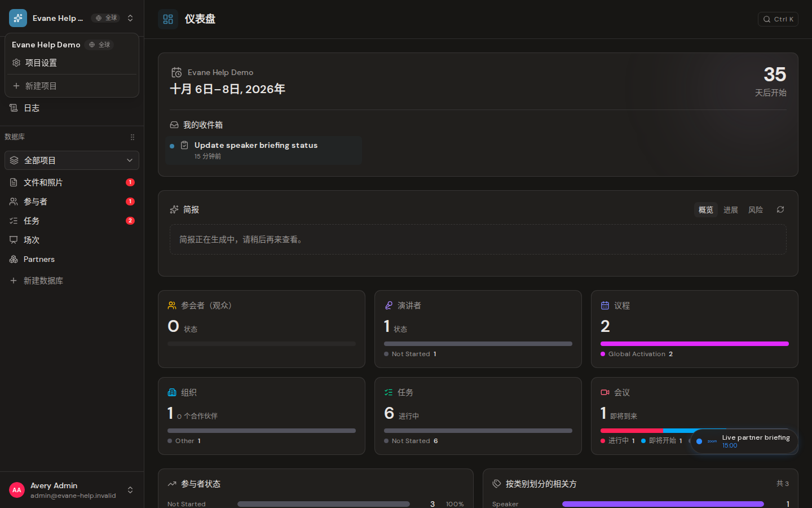Click the 我的收件箱 inbox icon
This screenshot has width=812, height=508.
tap(174, 125)
